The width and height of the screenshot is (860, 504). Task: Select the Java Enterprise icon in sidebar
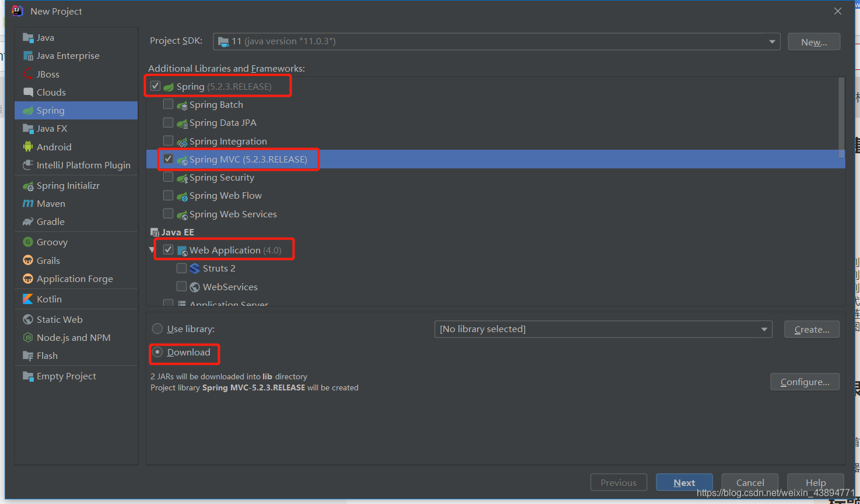(x=28, y=56)
